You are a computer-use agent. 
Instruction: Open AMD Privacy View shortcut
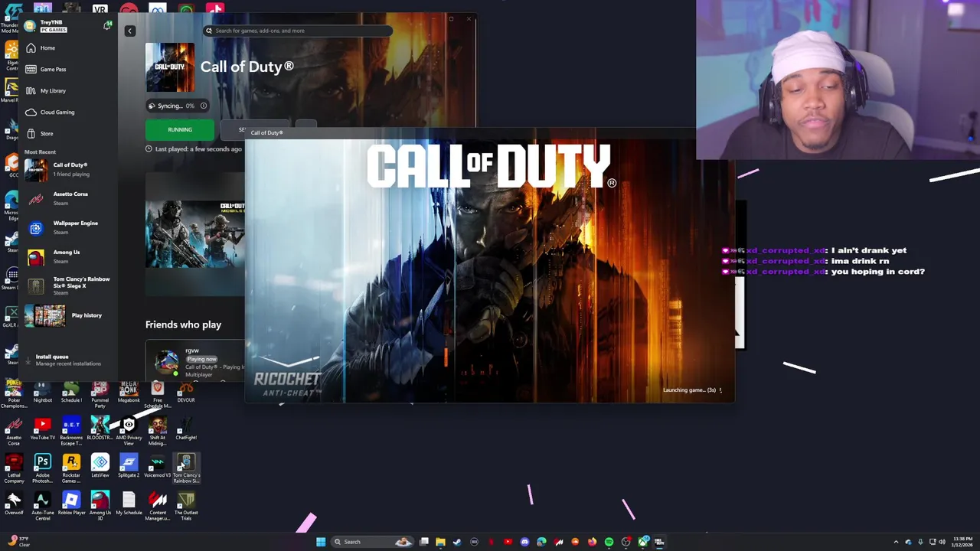pyautogui.click(x=129, y=432)
